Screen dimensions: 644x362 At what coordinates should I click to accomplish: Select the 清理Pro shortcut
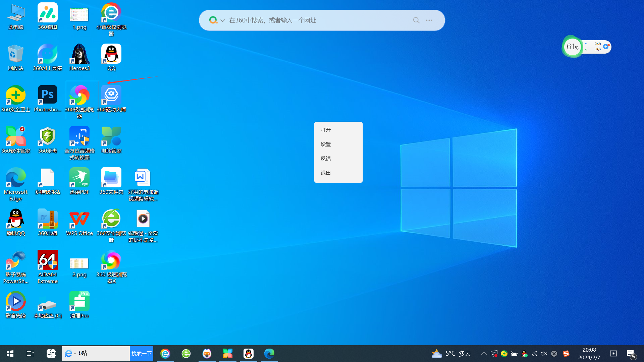(x=79, y=305)
